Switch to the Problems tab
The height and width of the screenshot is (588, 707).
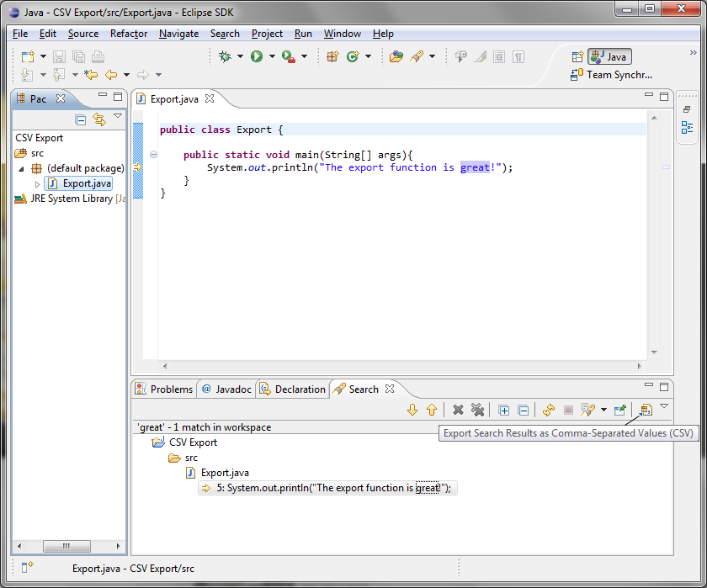(x=164, y=389)
